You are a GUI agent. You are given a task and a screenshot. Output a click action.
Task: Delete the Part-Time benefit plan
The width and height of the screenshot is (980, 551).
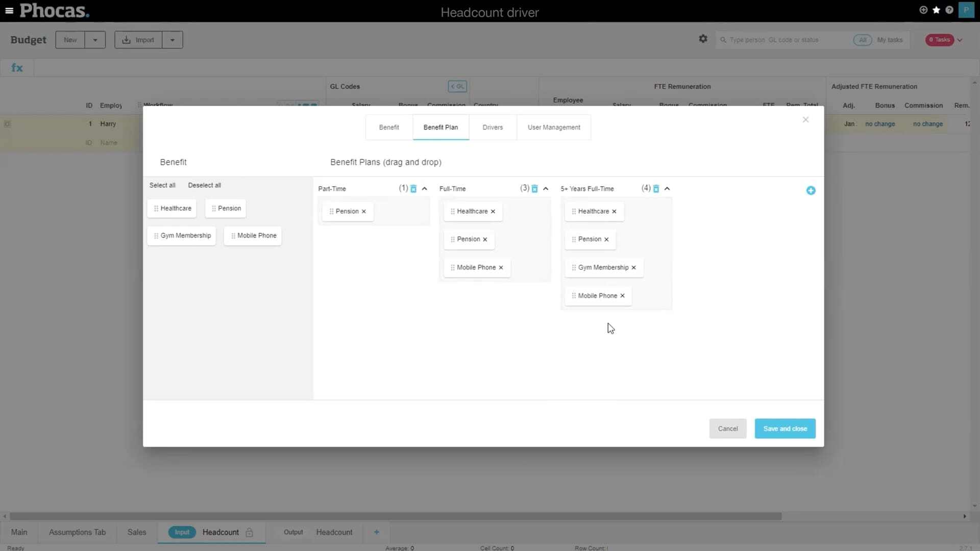click(413, 189)
